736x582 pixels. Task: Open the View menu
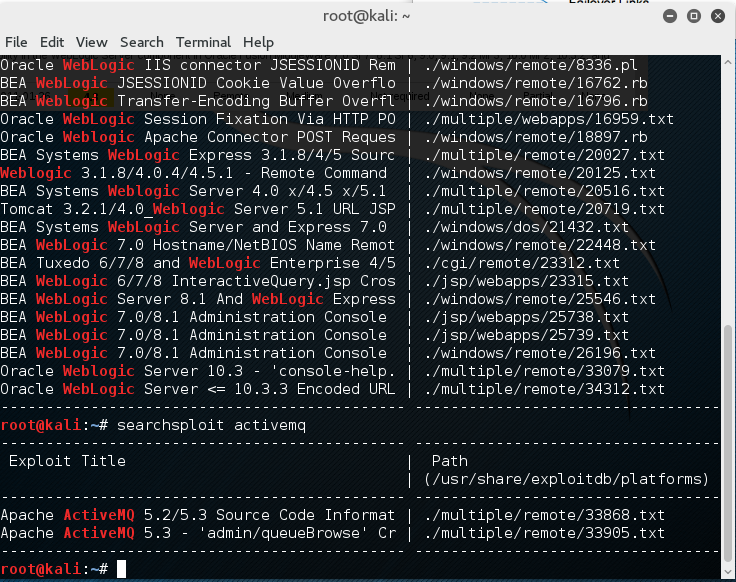point(92,42)
